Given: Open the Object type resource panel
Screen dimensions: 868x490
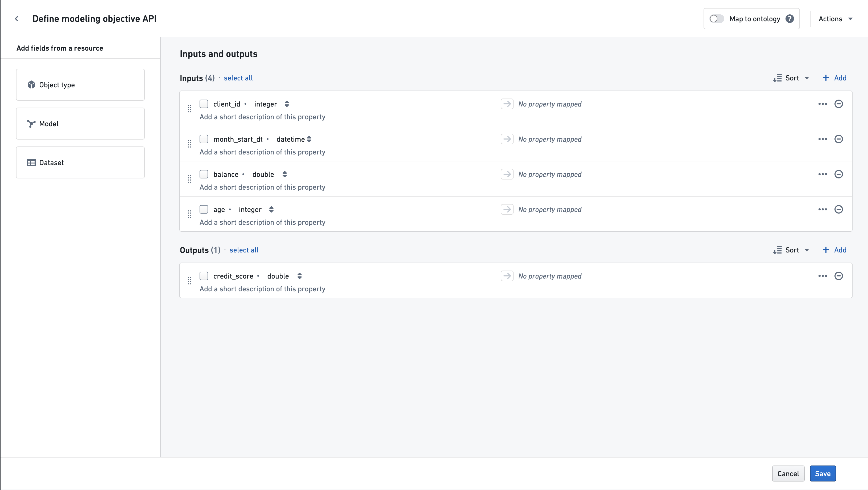Looking at the screenshot, I should click(80, 85).
